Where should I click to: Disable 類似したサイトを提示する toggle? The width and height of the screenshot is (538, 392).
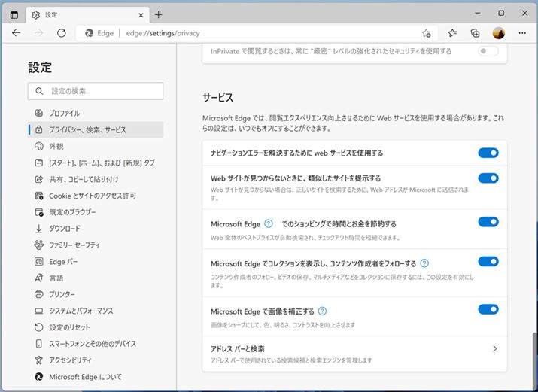point(488,178)
